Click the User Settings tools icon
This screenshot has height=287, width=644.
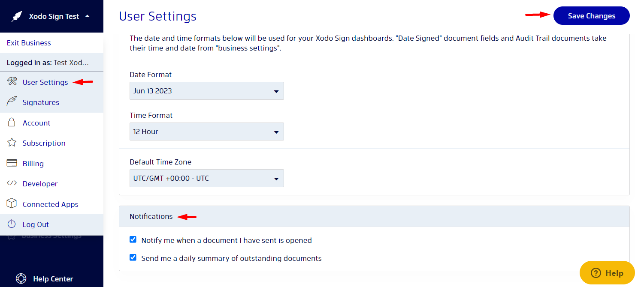pos(12,82)
